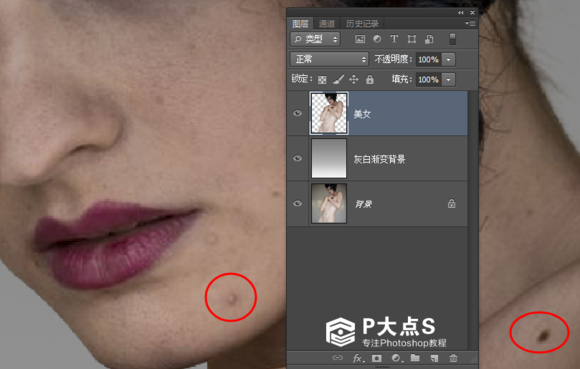Filter layers by shape layer icon
Image resolution: width=580 pixels, height=369 pixels.
412,39
